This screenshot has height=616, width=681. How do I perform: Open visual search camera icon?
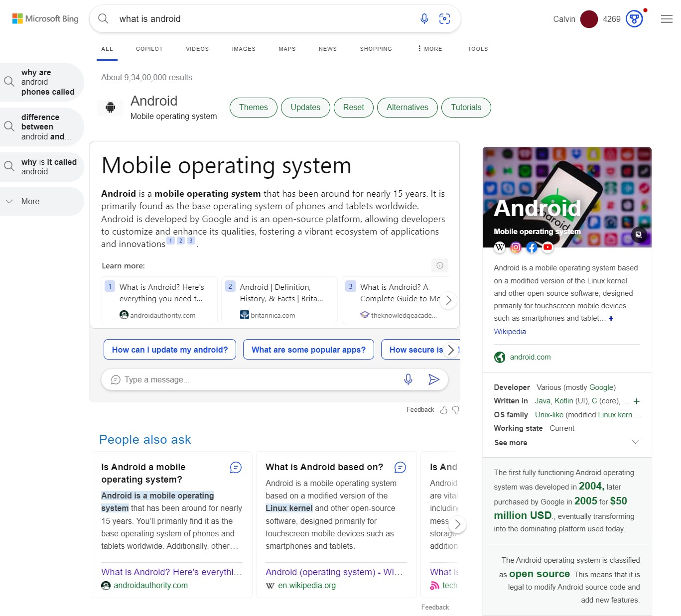pyautogui.click(x=444, y=19)
